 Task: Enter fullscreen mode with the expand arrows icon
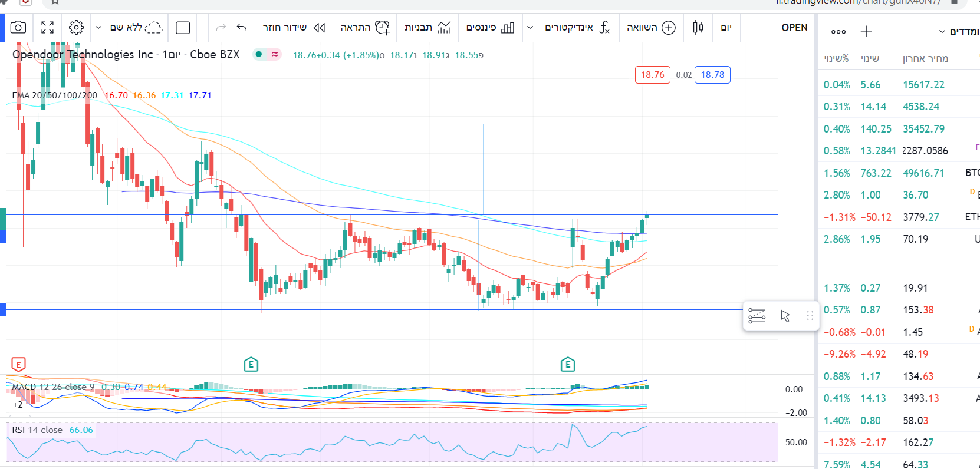pos(48,28)
